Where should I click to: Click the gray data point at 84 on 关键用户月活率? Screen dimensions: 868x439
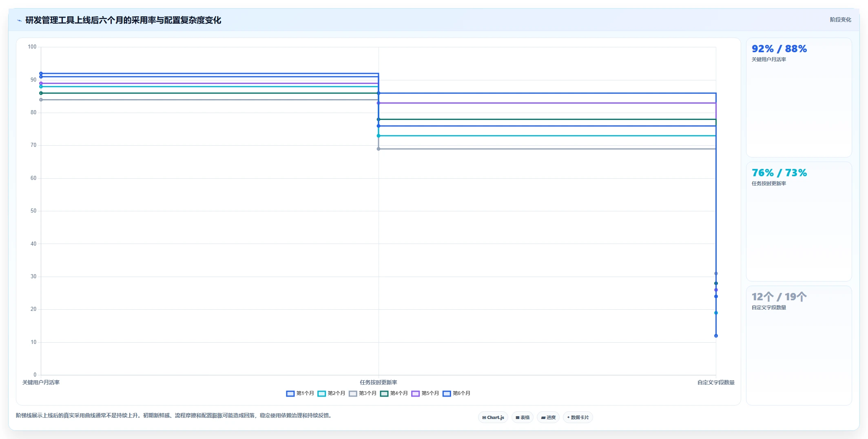coord(41,100)
